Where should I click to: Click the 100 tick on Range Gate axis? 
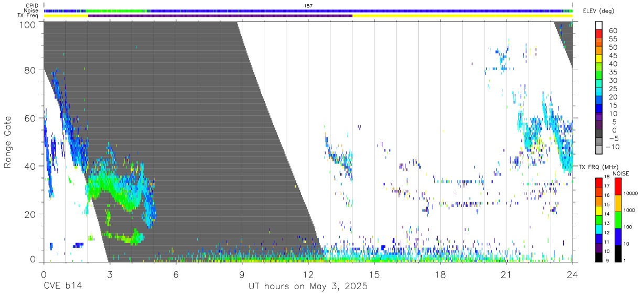(28, 24)
